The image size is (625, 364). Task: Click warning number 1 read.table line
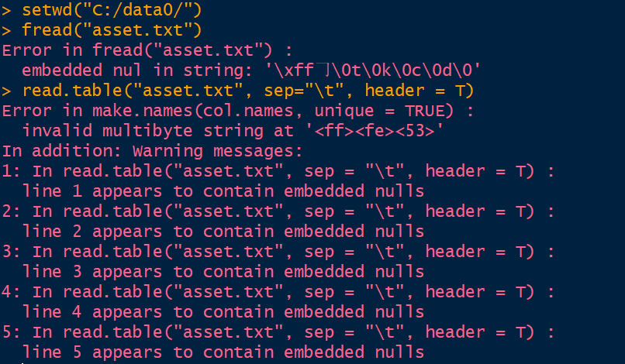278,171
